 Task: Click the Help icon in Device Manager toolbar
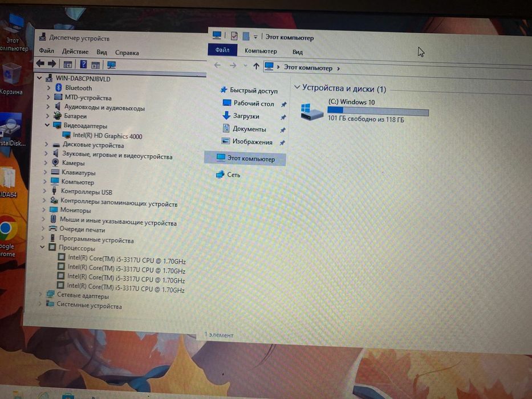[83, 64]
